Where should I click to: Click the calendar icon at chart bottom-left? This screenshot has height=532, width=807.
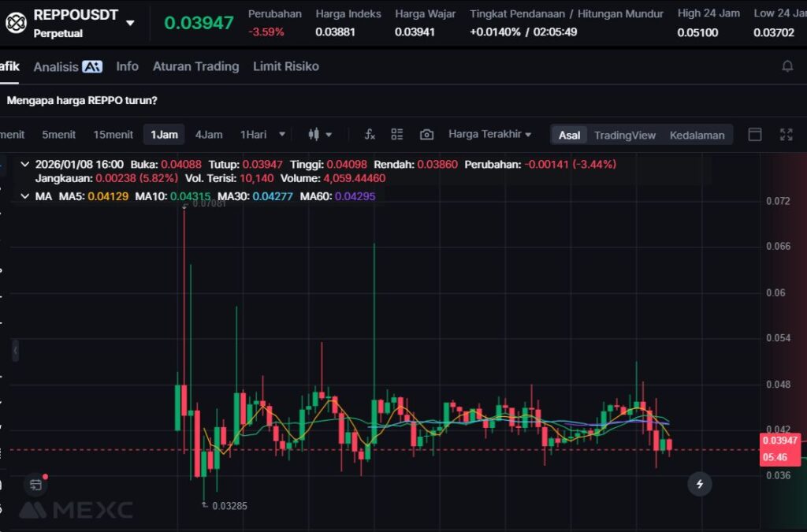(x=35, y=484)
